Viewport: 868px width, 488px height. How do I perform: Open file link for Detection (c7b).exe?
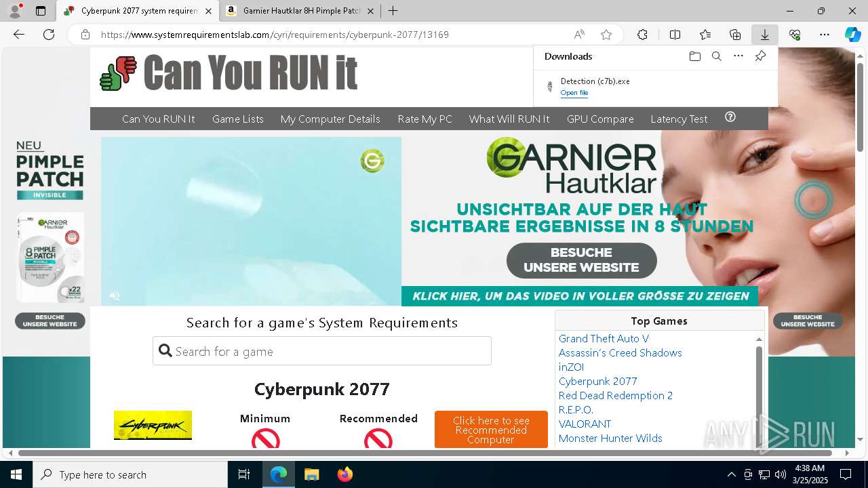tap(574, 93)
